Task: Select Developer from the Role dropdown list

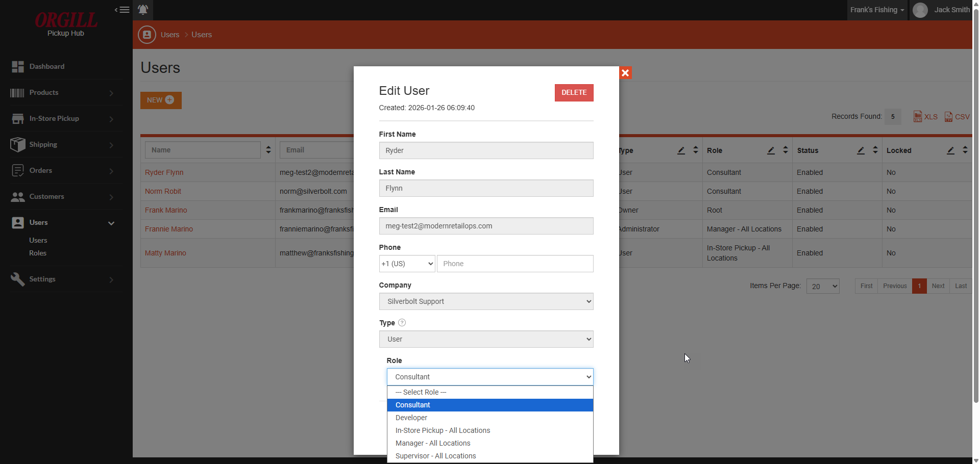Action: (x=411, y=418)
